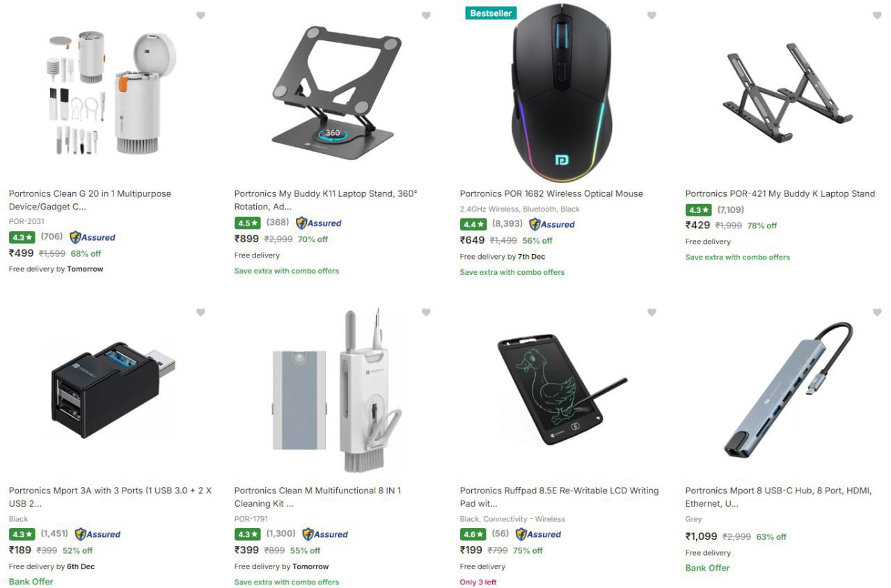Click Bank Offer under the Mport 3A hub

coord(31,582)
